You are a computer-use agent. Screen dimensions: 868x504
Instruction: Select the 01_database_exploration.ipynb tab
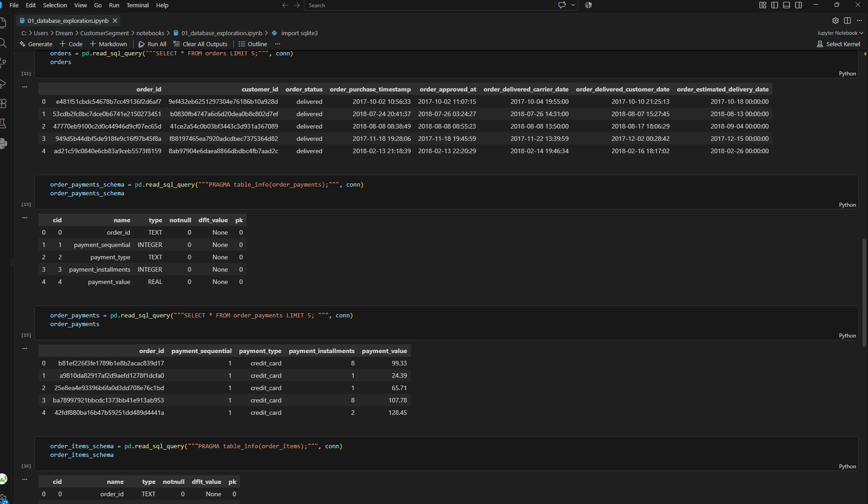pos(68,21)
